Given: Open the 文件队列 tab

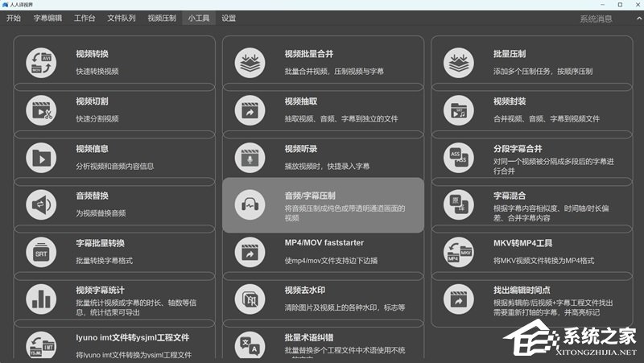Looking at the screenshot, I should tap(122, 18).
